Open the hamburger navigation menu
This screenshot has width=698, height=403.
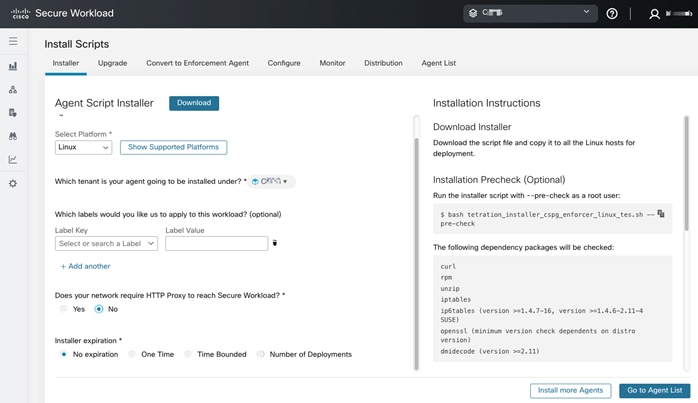tap(13, 41)
